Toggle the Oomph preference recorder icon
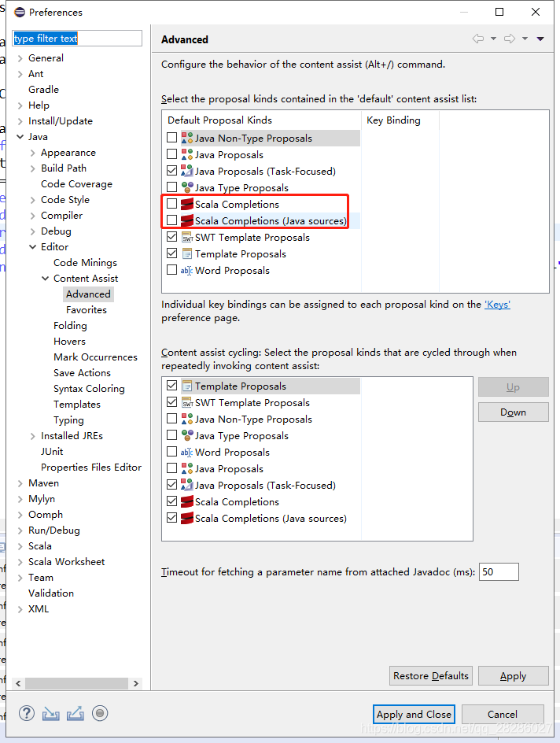560x743 pixels. click(x=99, y=713)
